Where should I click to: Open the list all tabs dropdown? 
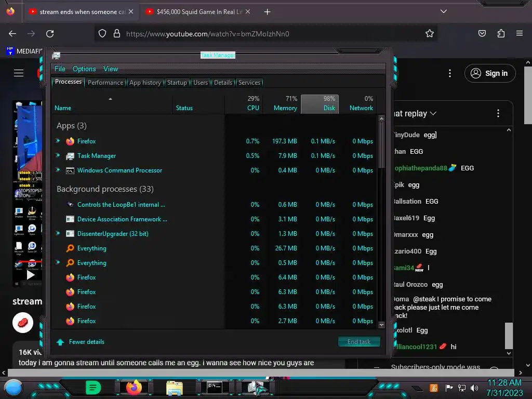444,11
